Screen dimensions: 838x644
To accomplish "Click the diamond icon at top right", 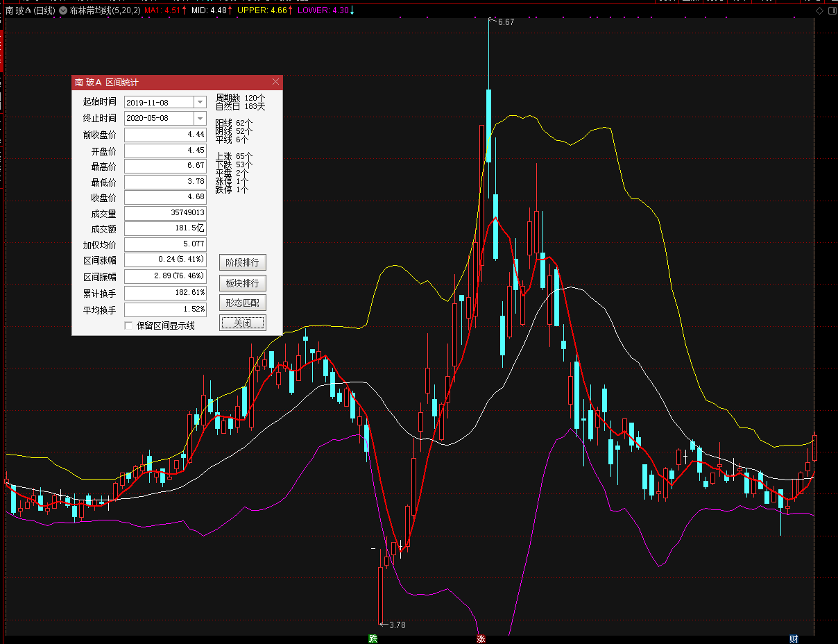I will (x=819, y=11).
